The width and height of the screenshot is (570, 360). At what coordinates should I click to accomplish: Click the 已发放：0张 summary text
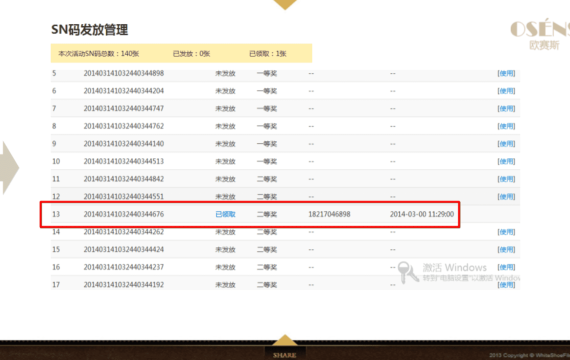coord(192,54)
